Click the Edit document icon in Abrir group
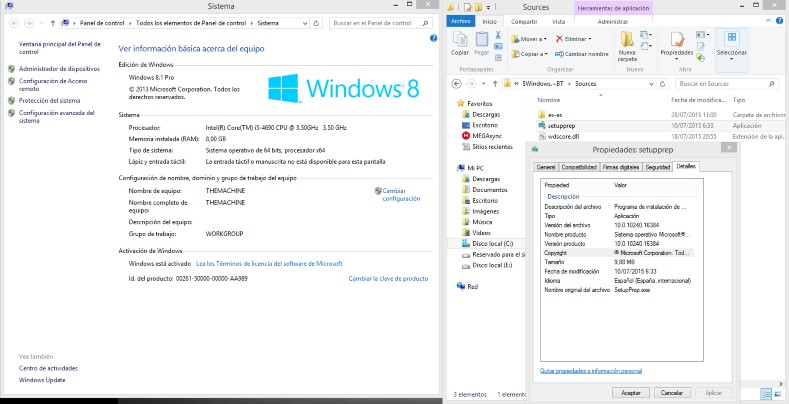Viewport: 789px width, 404px height. click(700, 46)
